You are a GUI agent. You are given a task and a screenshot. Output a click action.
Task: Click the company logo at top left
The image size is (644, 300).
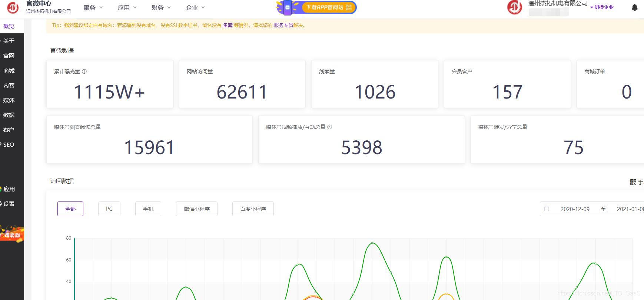13,7
